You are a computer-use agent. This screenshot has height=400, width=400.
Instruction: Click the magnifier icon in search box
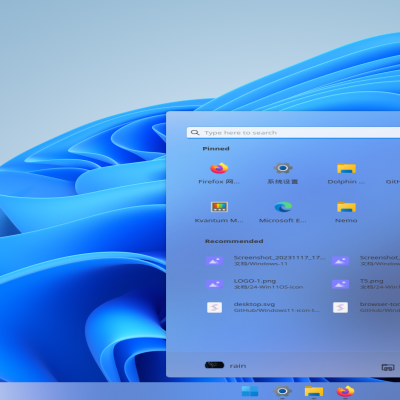(195, 133)
